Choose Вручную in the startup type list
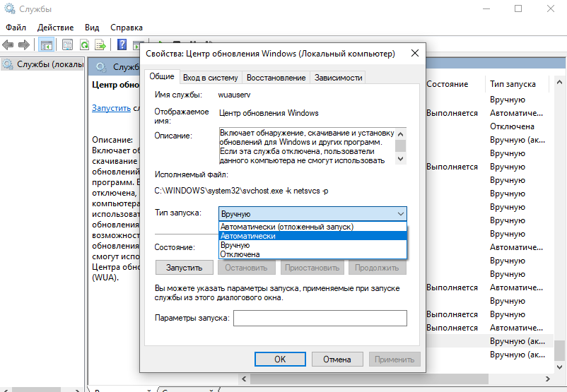Image resolution: width=567 pixels, height=392 pixels. (x=312, y=245)
